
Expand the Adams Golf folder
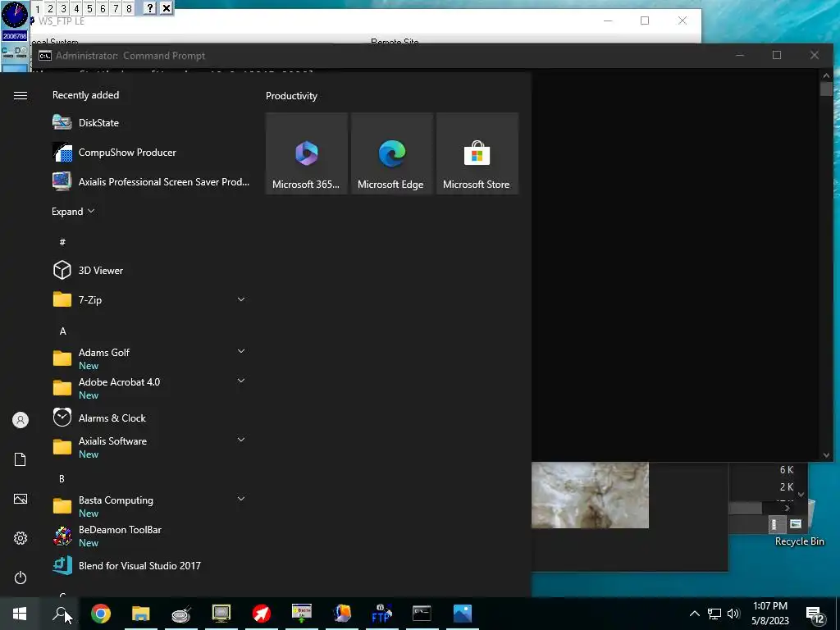241,351
